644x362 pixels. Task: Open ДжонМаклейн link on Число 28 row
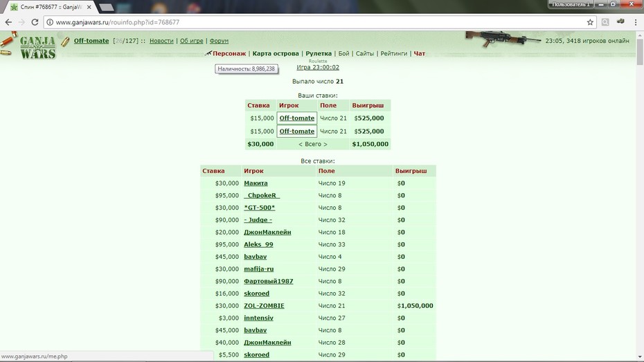[267, 343]
